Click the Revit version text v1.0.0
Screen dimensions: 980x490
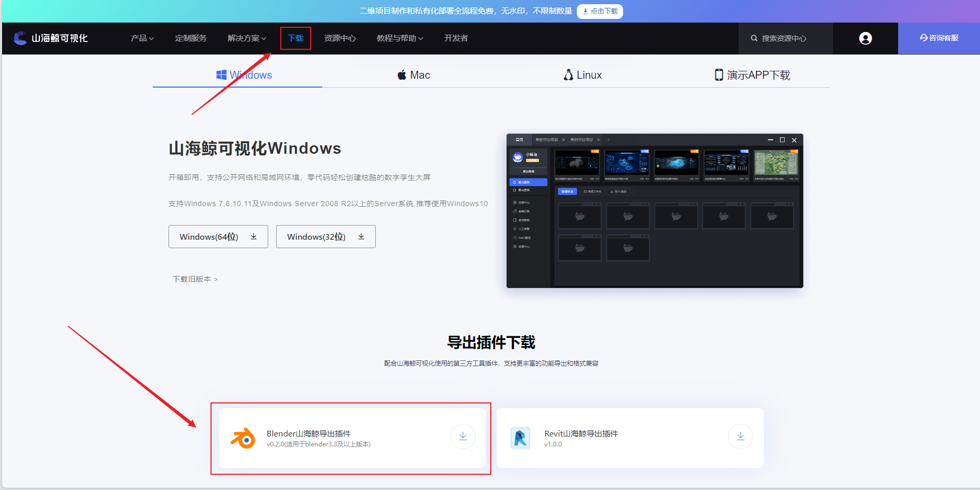tap(553, 444)
